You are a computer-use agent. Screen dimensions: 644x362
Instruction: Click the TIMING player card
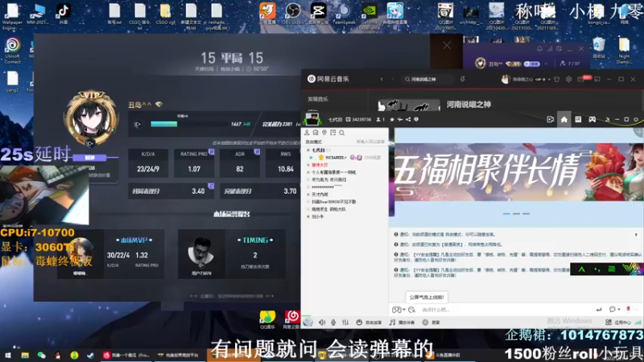coord(232,254)
